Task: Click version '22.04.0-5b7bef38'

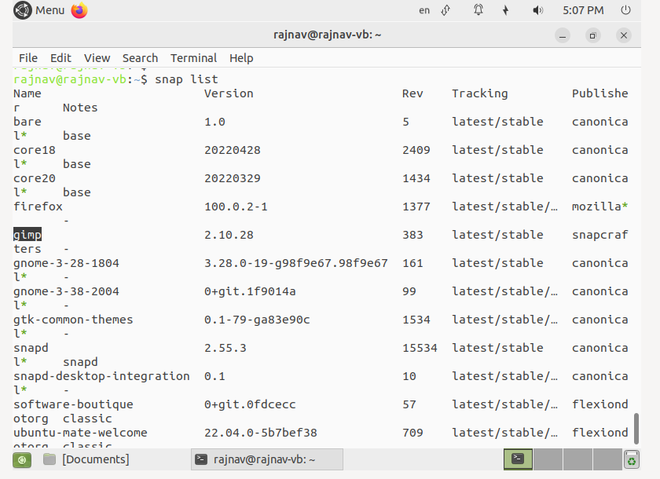Action: pos(261,432)
